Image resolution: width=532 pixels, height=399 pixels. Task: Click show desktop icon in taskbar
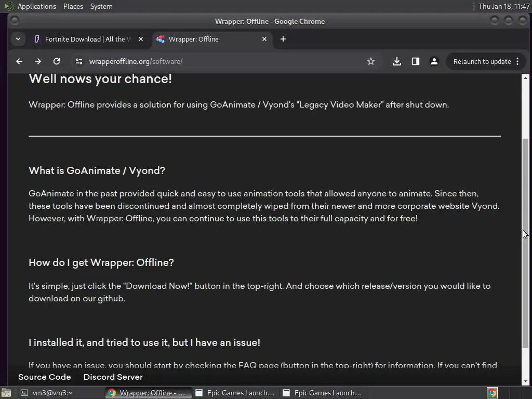(6, 393)
